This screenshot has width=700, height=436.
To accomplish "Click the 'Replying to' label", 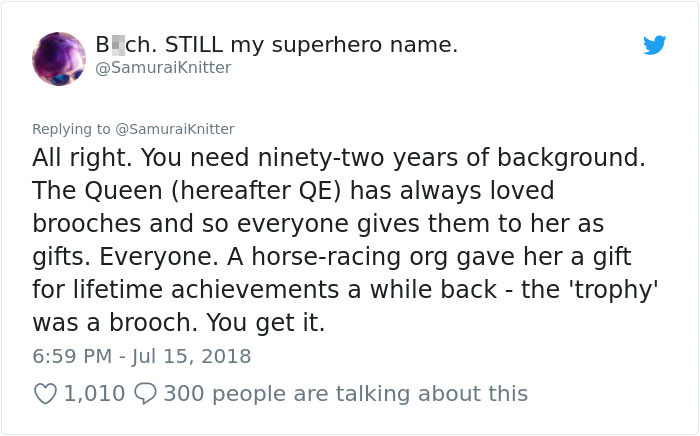I will click(73, 129).
